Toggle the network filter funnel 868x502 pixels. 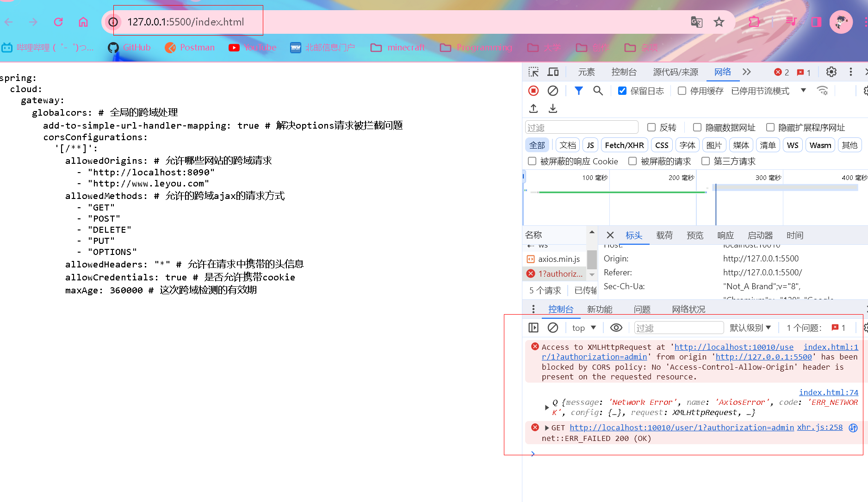pyautogui.click(x=578, y=91)
